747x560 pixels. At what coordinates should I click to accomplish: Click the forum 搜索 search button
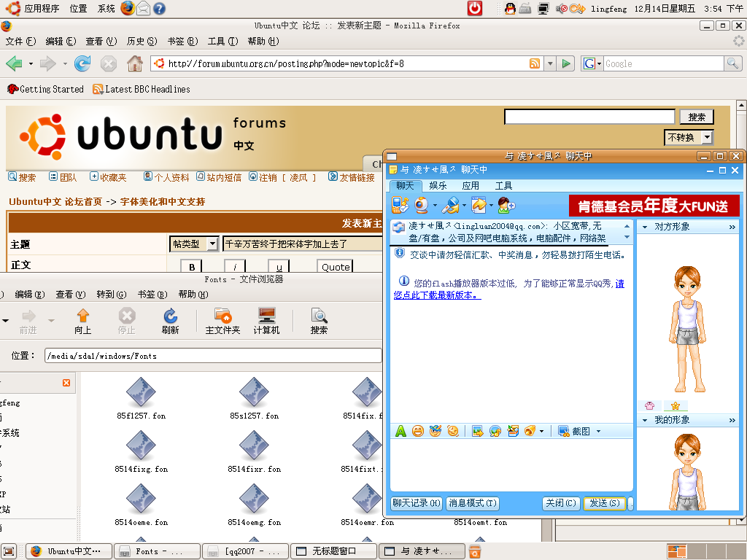pos(696,117)
